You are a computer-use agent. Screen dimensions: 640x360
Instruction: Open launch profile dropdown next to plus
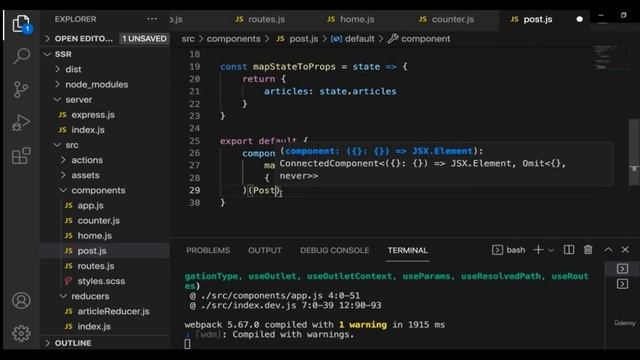(x=551, y=250)
